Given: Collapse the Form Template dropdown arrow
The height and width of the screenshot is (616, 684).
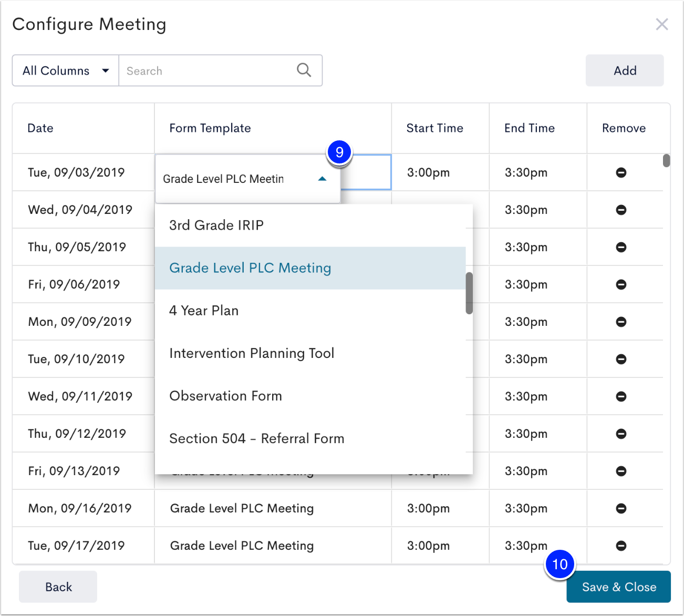Looking at the screenshot, I should click(x=323, y=179).
